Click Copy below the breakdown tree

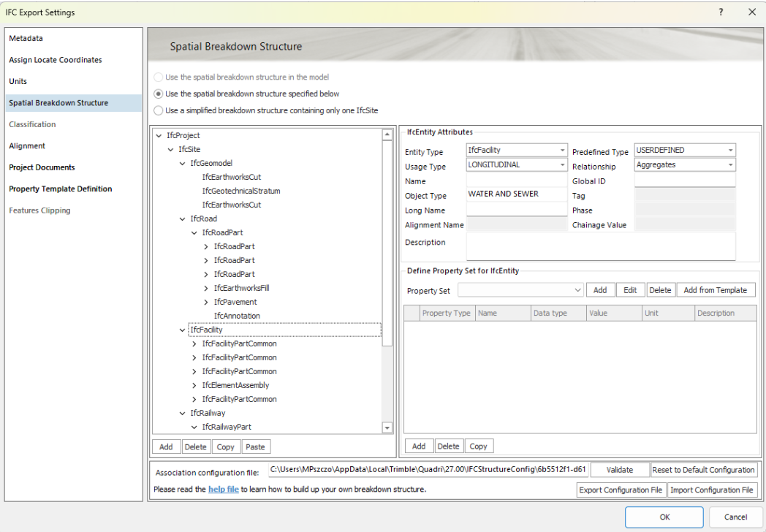click(x=226, y=446)
